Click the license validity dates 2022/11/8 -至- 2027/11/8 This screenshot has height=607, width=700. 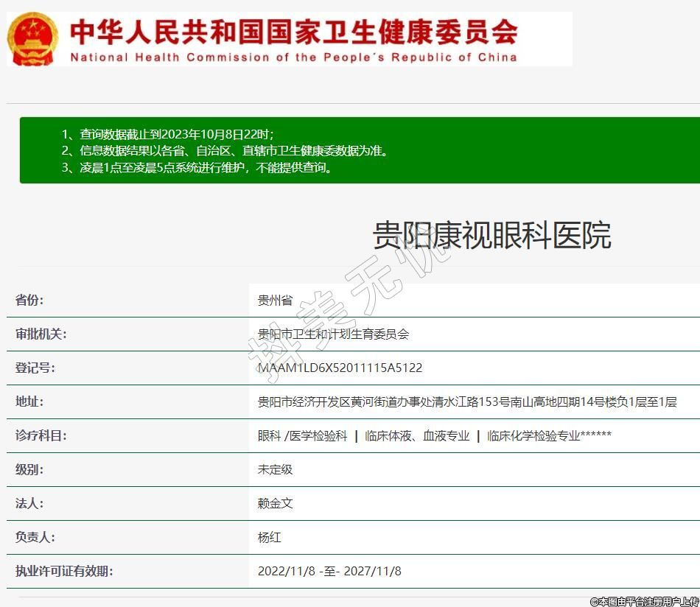[329, 572]
